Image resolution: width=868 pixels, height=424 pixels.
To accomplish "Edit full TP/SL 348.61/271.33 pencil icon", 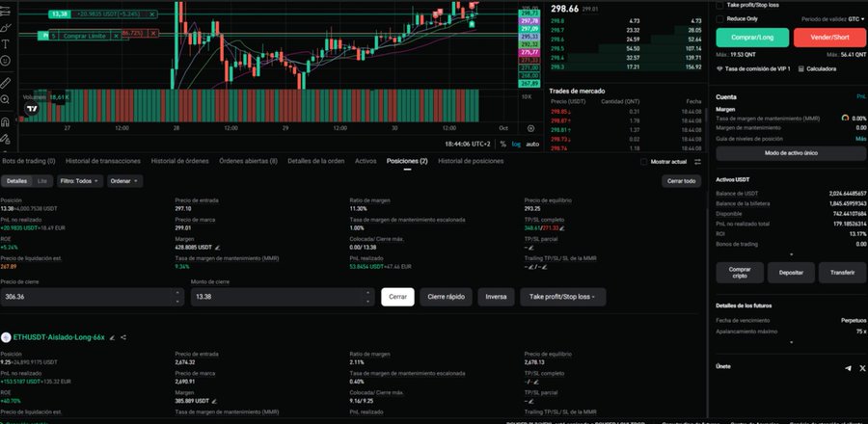I will pos(562,227).
